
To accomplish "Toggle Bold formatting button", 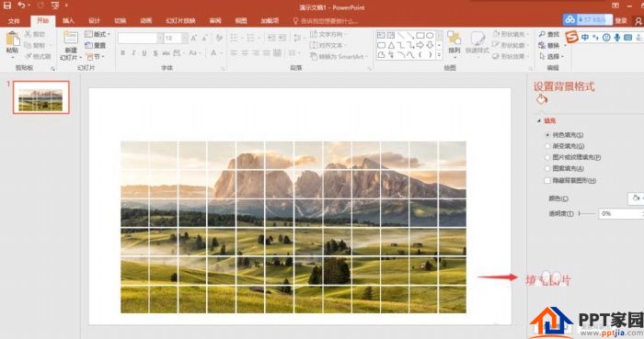I will click(x=122, y=53).
